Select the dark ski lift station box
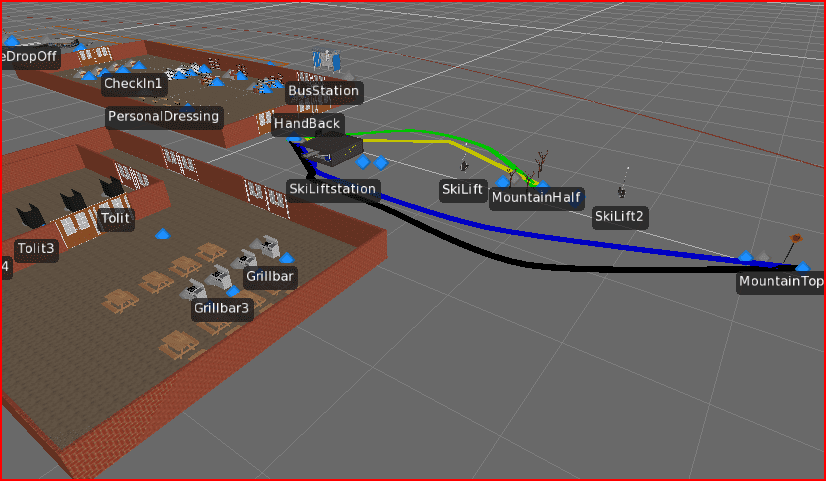Viewport: 826px width, 481px height. coord(335,151)
